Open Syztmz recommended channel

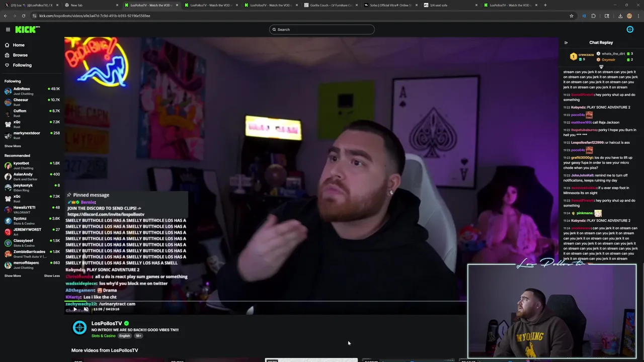pyautogui.click(x=31, y=221)
